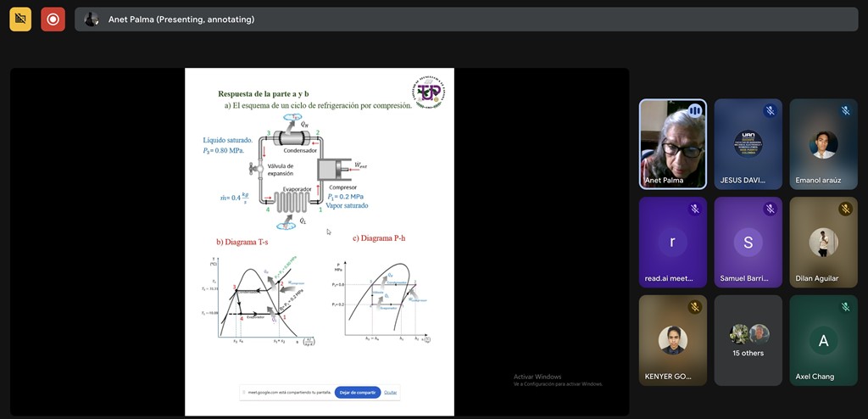Image resolution: width=868 pixels, height=419 pixels.
Task: Click muted mic icon on read.ai meeting tile
Action: [x=694, y=209]
